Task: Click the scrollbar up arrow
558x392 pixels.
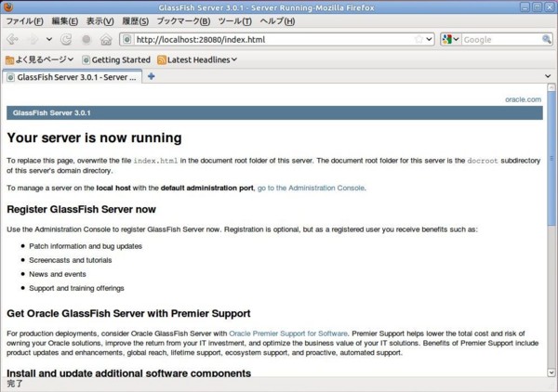Action: click(x=551, y=87)
